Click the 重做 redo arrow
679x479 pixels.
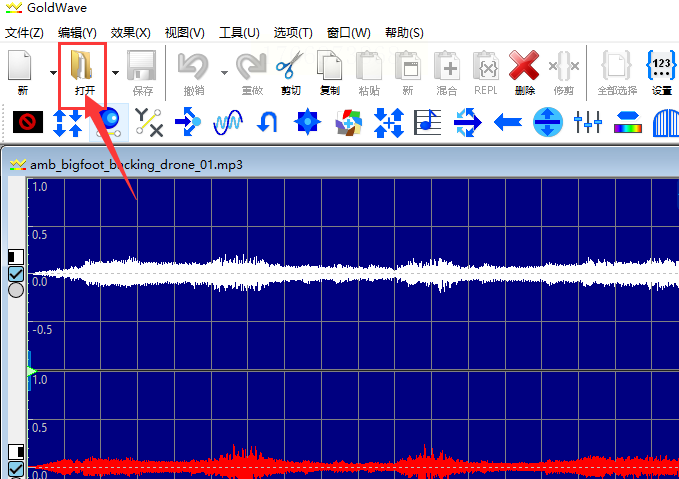click(251, 66)
